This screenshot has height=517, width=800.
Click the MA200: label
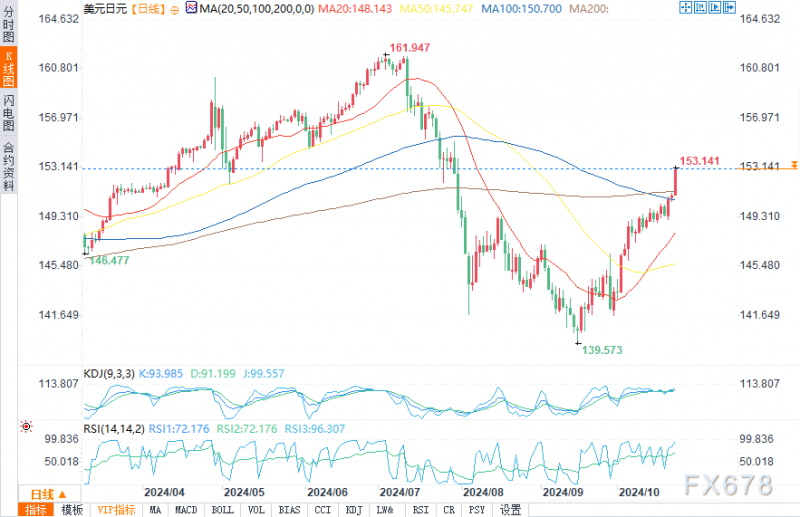click(x=589, y=9)
